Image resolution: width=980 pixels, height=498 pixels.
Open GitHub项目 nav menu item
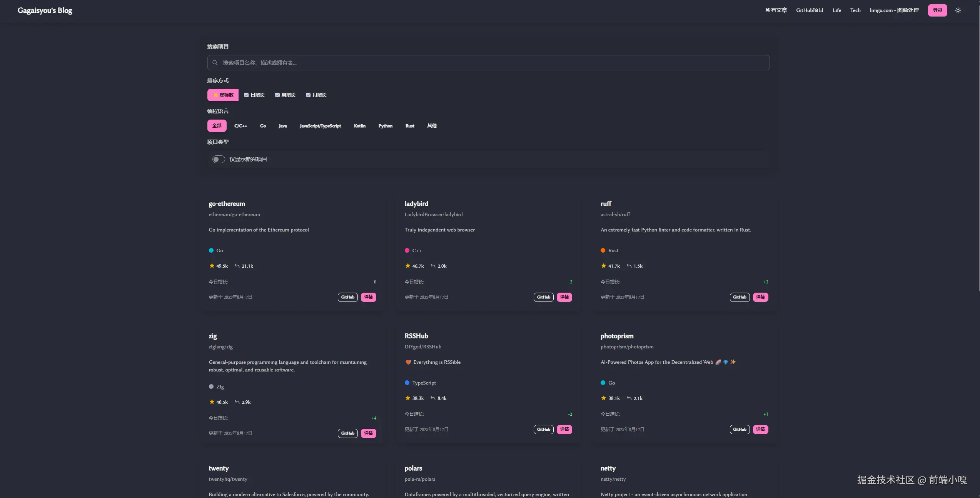810,10
